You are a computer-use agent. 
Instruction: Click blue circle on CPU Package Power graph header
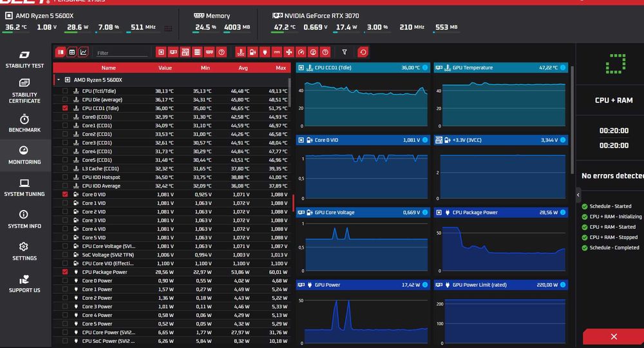pyautogui.click(x=563, y=213)
